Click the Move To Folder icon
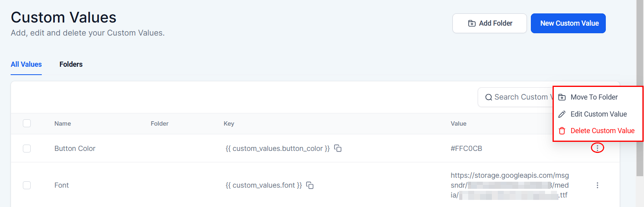 562,97
